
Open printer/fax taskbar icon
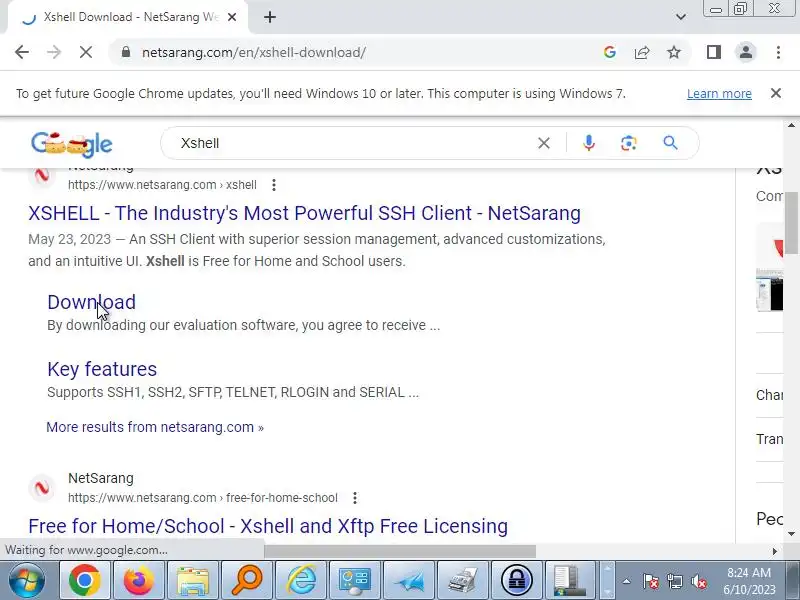(x=463, y=580)
